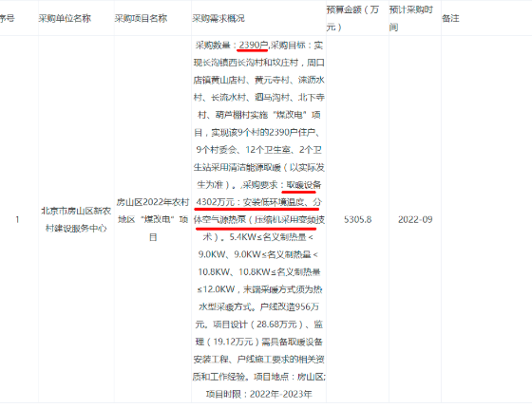Click the 预计采购时间 column header
Viewport: 532px width, 408px height.
coord(410,18)
